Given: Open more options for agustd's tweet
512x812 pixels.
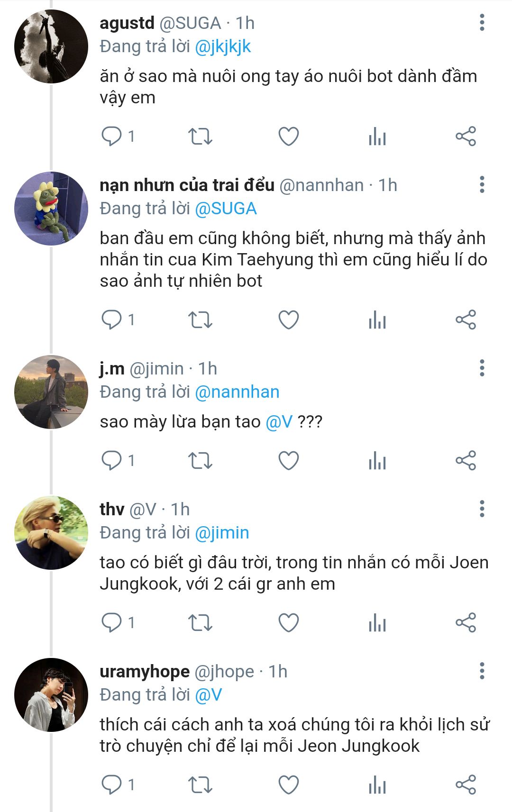Looking at the screenshot, I should [482, 22].
